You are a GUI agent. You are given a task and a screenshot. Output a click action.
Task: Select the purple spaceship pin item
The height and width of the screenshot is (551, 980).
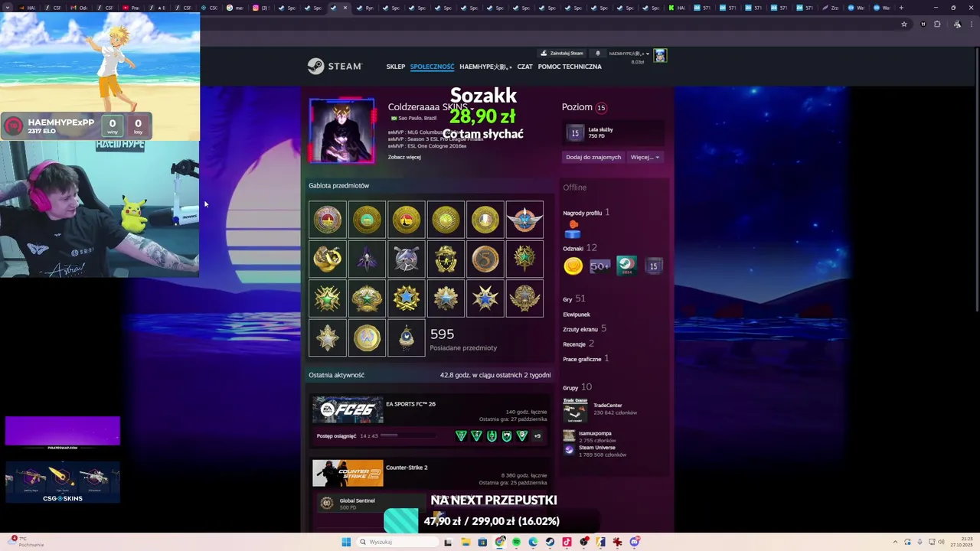click(x=367, y=259)
